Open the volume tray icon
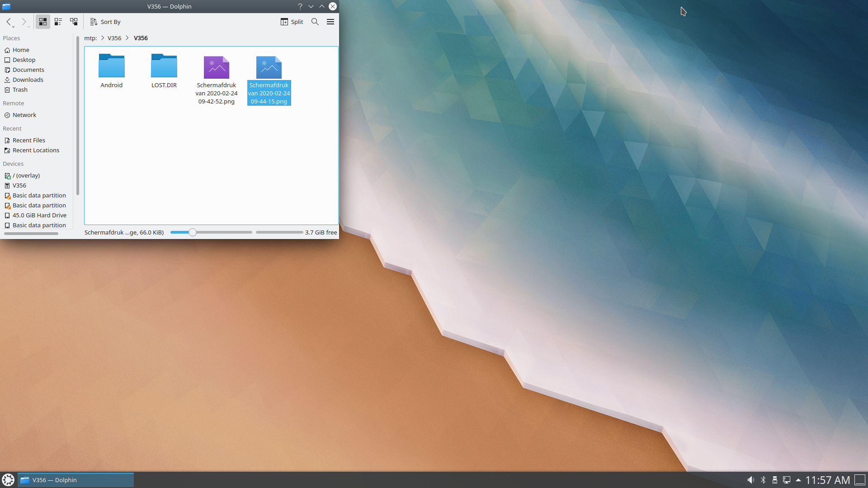This screenshot has height=488, width=868. coord(751,480)
